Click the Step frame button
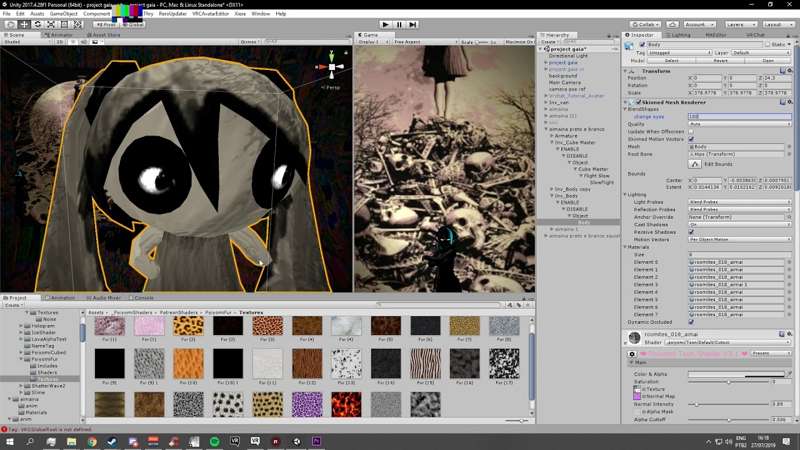The width and height of the screenshot is (800, 450). point(413,23)
